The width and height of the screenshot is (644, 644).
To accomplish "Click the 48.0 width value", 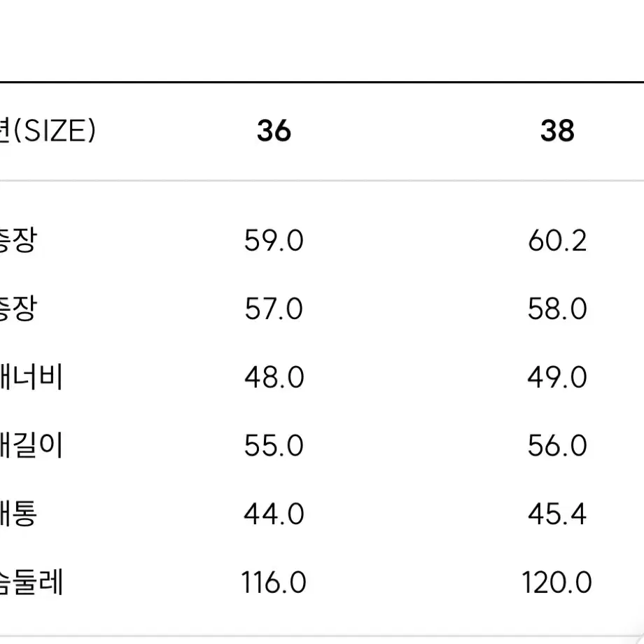I will [x=274, y=377].
